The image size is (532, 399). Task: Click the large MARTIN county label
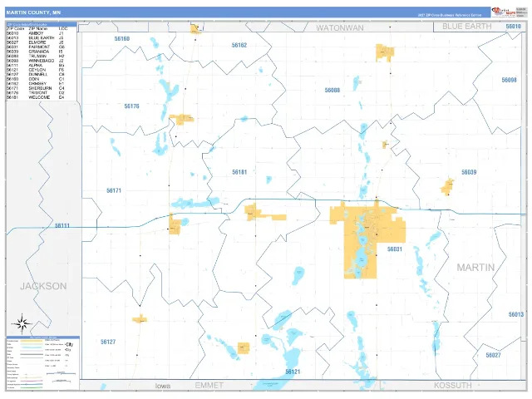pyautogui.click(x=475, y=268)
